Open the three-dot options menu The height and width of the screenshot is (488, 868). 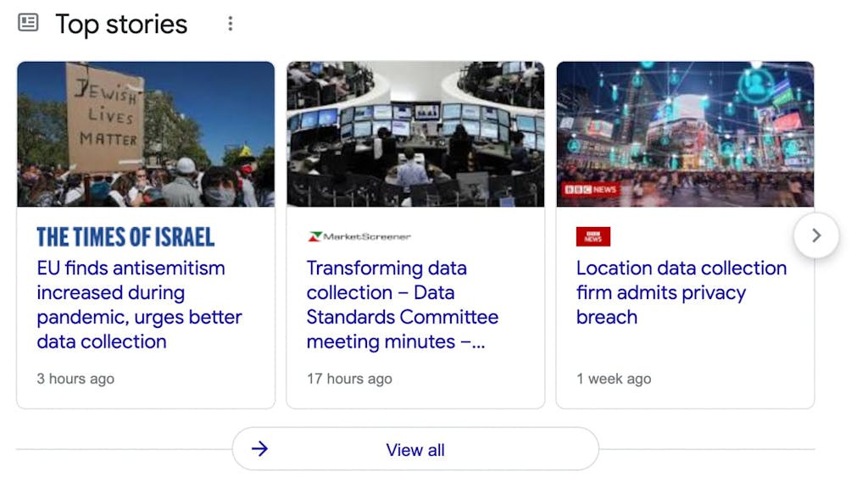(x=230, y=24)
